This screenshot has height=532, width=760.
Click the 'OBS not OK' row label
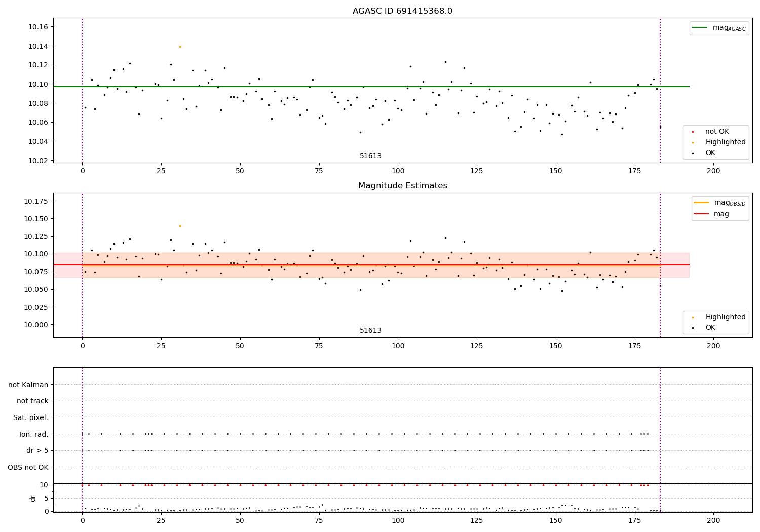click(28, 467)
